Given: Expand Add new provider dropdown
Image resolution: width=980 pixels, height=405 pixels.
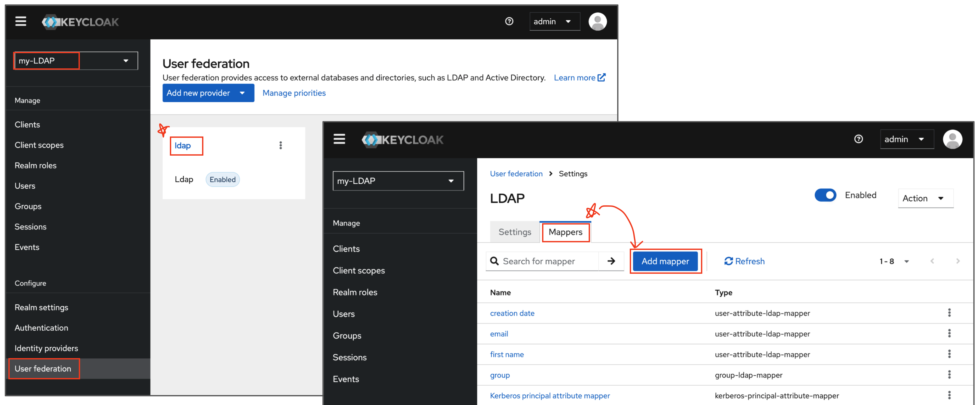Looking at the screenshot, I should pos(208,93).
